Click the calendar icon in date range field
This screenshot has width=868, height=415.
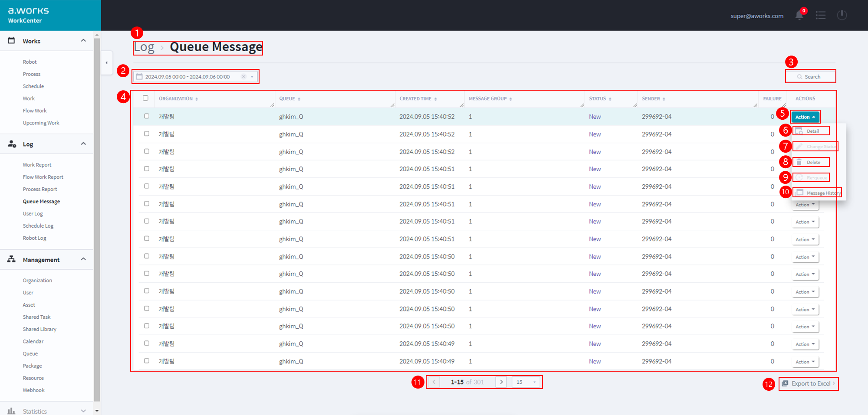(x=139, y=77)
